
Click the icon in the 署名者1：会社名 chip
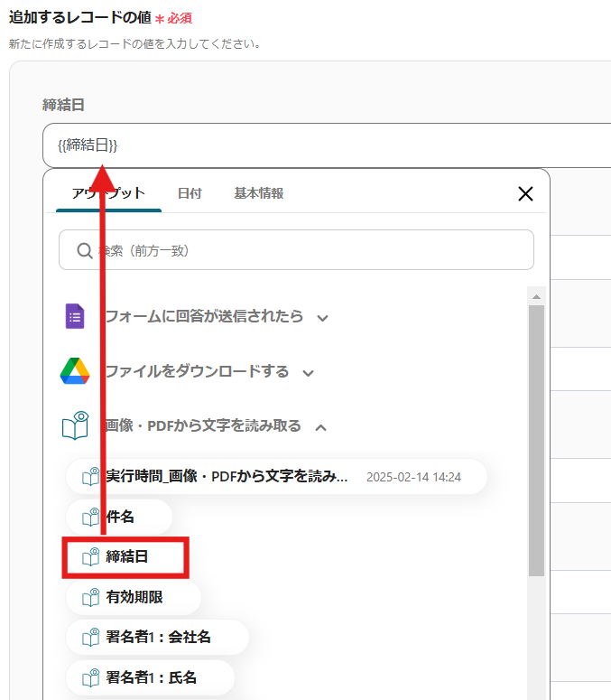pyautogui.click(x=91, y=637)
